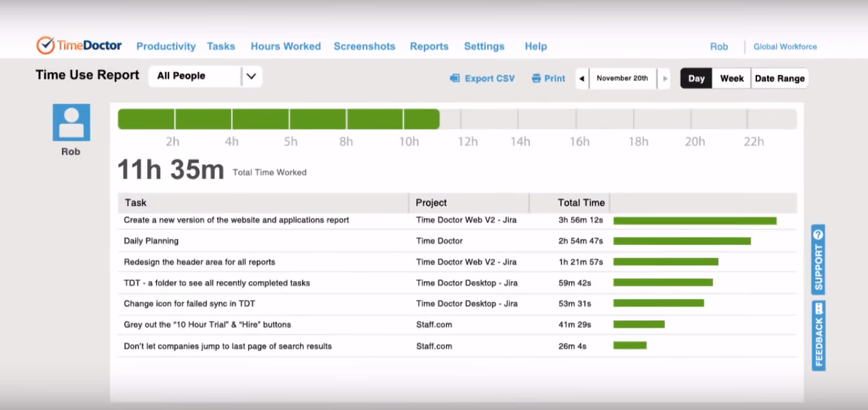The height and width of the screenshot is (410, 868).
Task: Open the Screenshots menu
Action: tap(365, 46)
